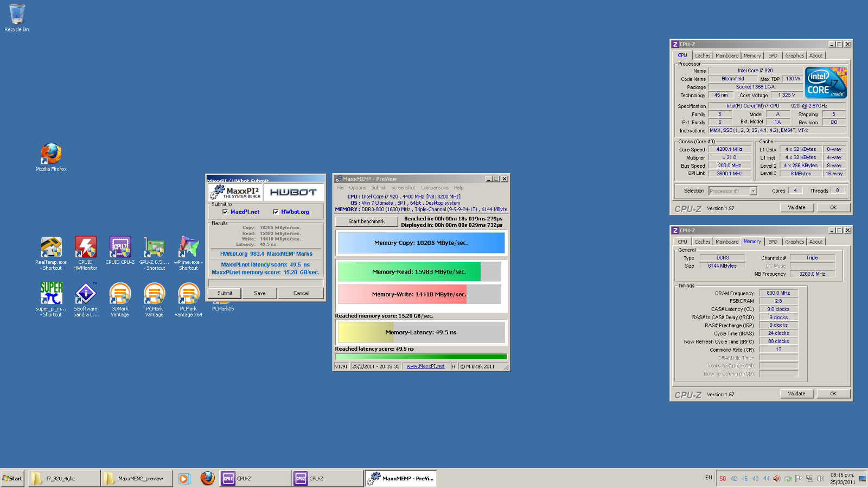Image resolution: width=868 pixels, height=488 pixels.
Task: Click Validate in lower CPU-Z window
Action: tap(796, 394)
